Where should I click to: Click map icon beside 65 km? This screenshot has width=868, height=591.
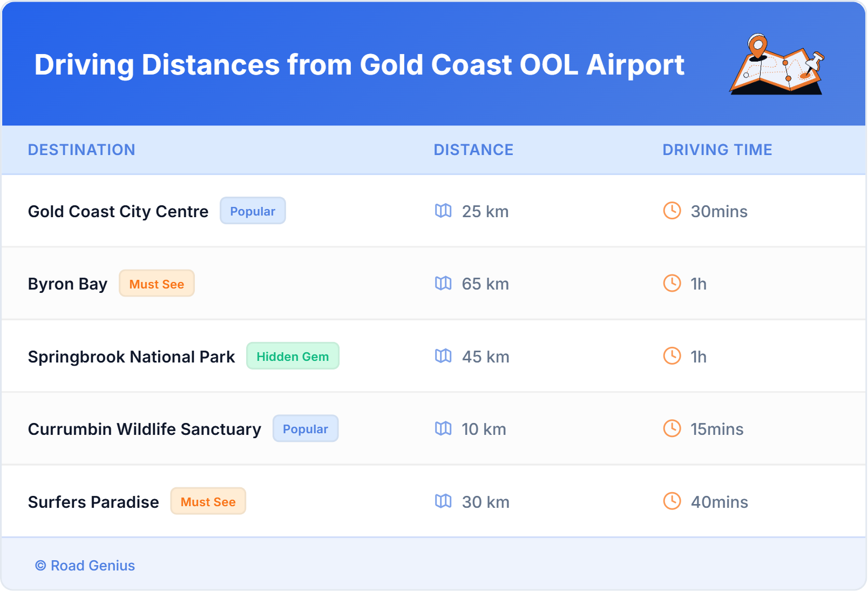tap(443, 283)
